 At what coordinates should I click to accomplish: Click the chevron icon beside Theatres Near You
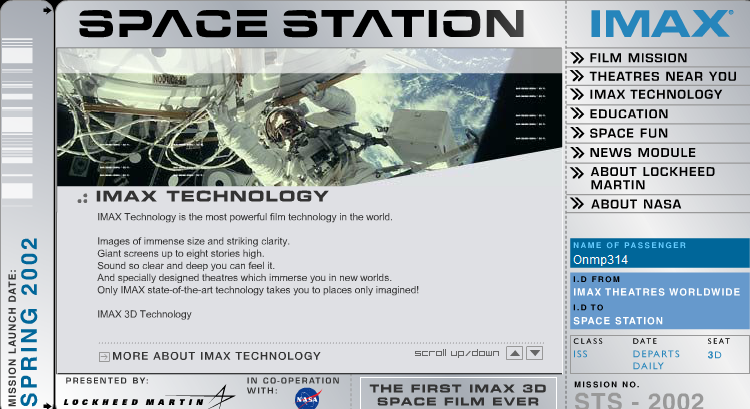(578, 77)
